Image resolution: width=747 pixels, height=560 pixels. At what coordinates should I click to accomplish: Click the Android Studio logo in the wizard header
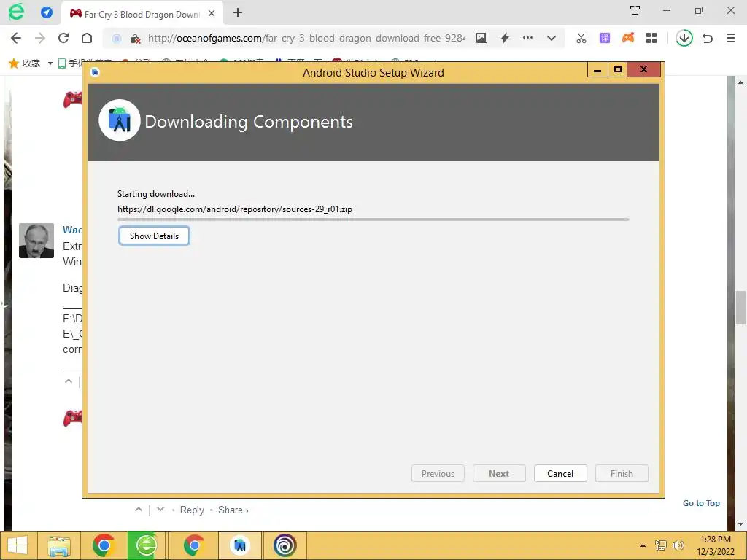(120, 120)
